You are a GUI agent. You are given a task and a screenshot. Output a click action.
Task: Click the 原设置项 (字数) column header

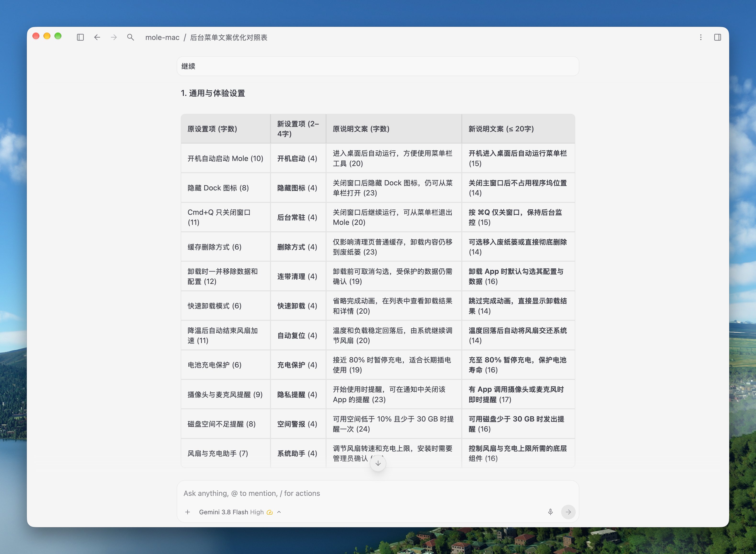pos(226,129)
